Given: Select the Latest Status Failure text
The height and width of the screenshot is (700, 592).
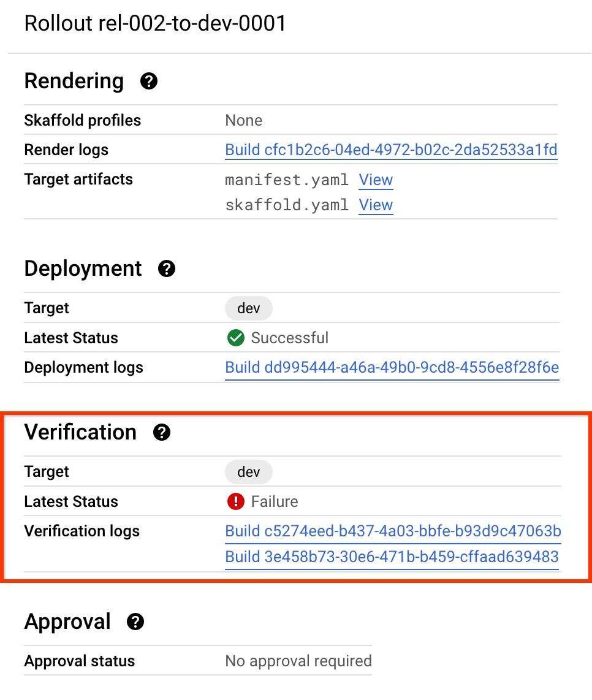Looking at the screenshot, I should click(274, 501).
